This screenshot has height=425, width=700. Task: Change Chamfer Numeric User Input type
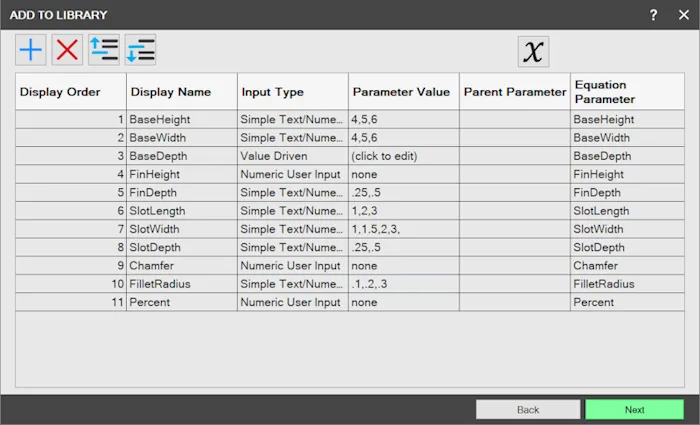pos(293,266)
